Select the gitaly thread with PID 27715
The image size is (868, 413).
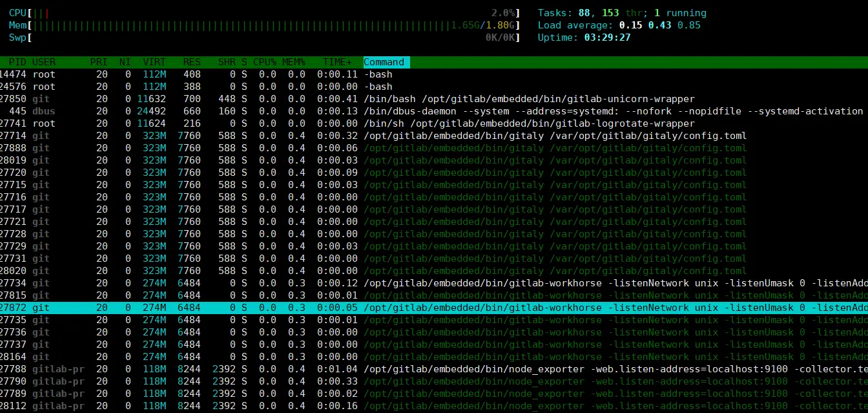(x=434, y=185)
